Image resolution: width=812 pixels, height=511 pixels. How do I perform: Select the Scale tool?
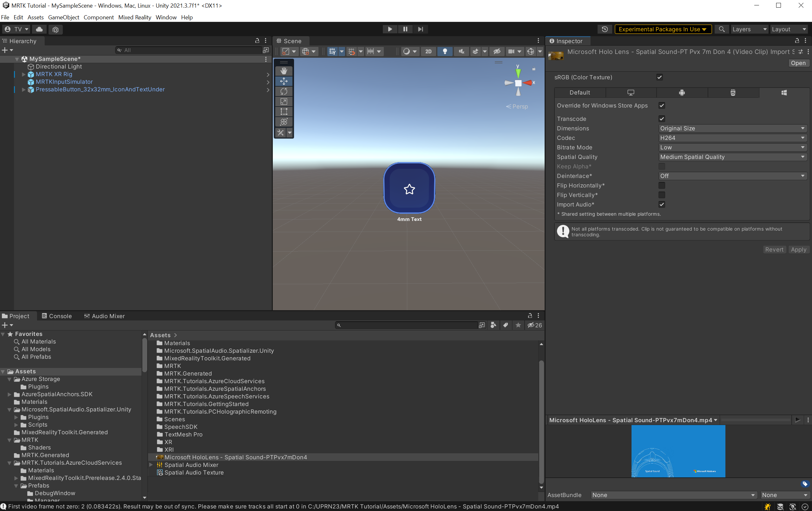click(x=284, y=102)
